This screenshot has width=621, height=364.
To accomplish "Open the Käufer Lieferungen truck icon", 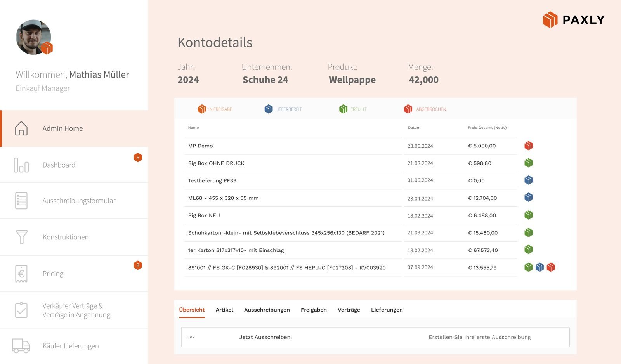I will (21, 346).
